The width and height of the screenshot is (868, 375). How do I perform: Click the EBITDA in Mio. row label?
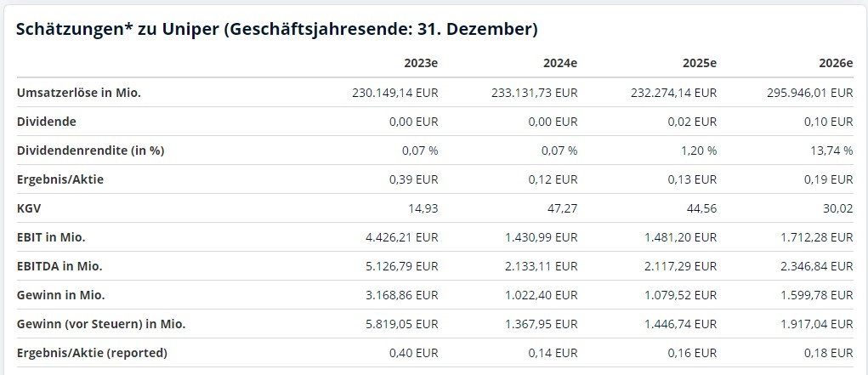point(60,266)
